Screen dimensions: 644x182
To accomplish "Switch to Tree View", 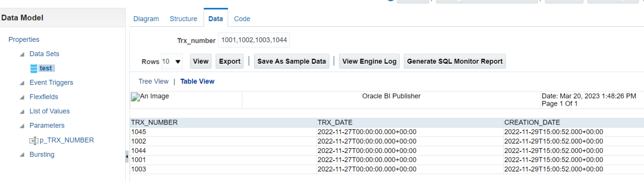I will click(153, 81).
